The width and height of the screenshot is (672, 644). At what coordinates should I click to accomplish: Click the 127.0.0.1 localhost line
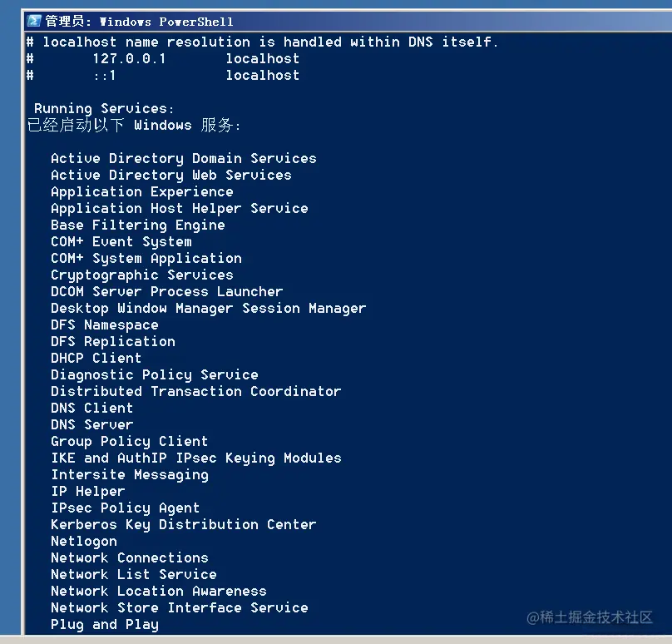(162, 59)
